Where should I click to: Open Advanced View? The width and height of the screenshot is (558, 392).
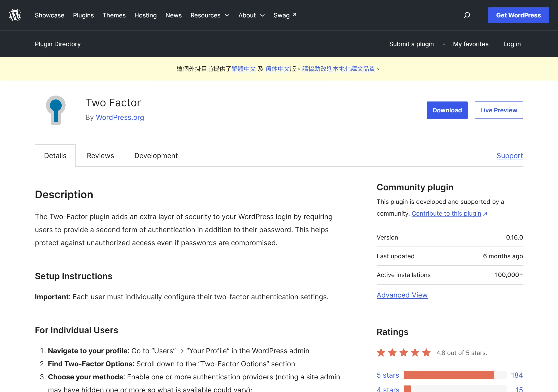pos(402,295)
